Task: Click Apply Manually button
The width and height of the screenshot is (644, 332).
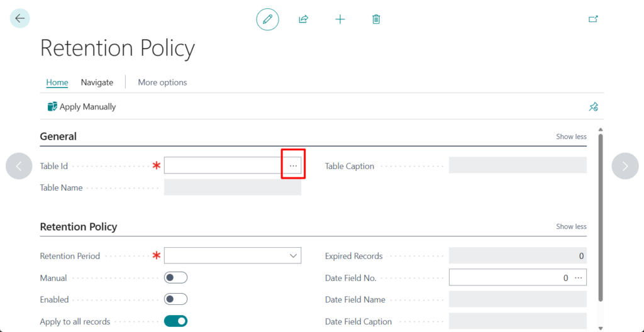Action: point(82,107)
